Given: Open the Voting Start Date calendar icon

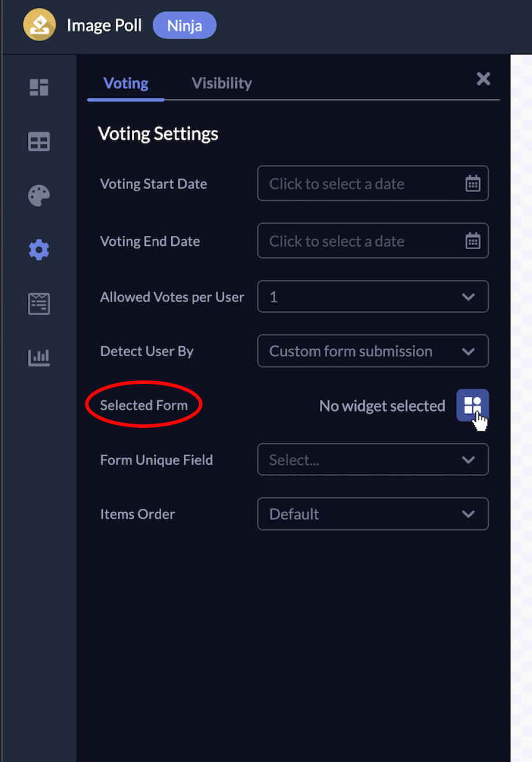Looking at the screenshot, I should point(473,183).
